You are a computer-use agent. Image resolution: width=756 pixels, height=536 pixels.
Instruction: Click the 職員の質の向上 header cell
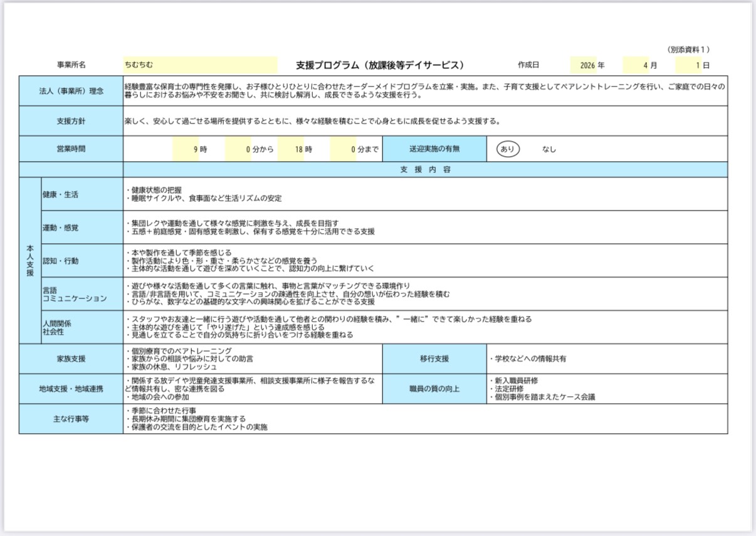(x=434, y=389)
